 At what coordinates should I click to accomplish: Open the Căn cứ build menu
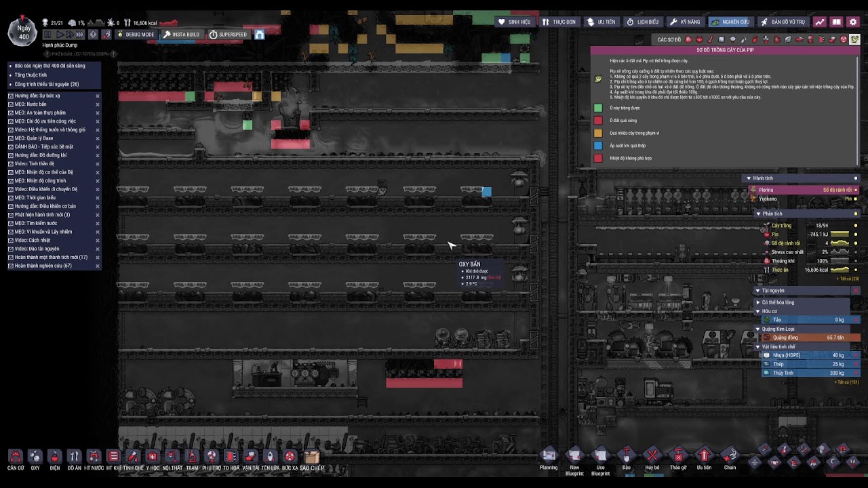(16, 457)
